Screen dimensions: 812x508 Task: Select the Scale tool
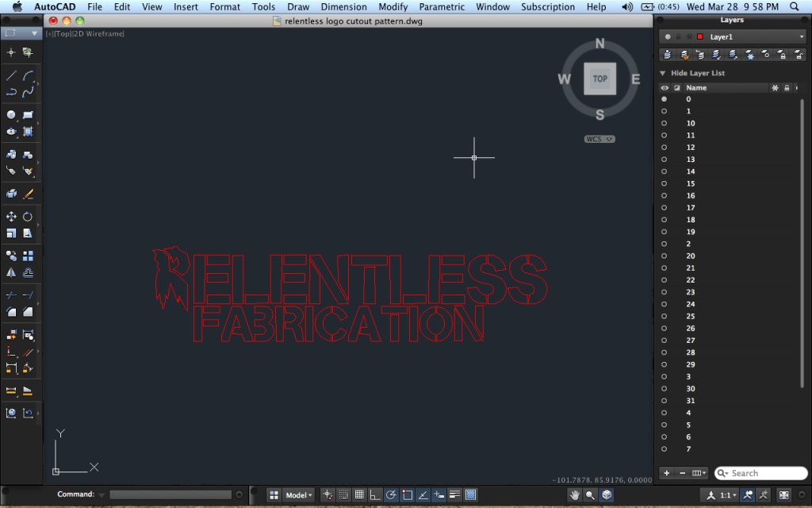tap(11, 233)
